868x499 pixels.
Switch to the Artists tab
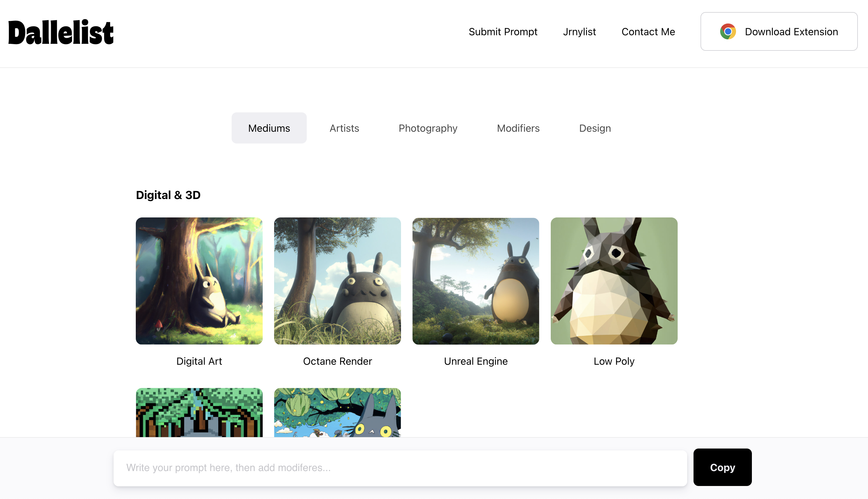click(344, 128)
